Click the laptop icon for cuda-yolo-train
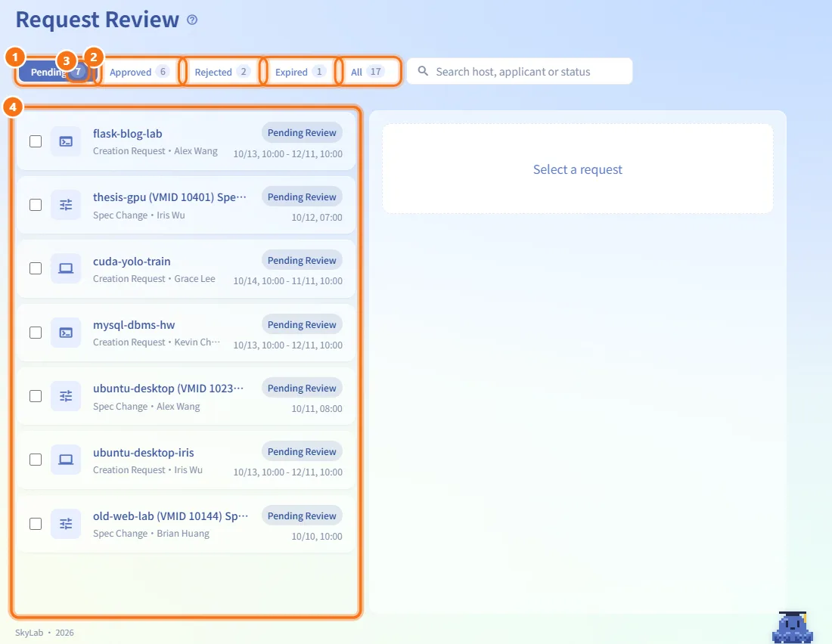The height and width of the screenshot is (644, 832). (x=66, y=268)
